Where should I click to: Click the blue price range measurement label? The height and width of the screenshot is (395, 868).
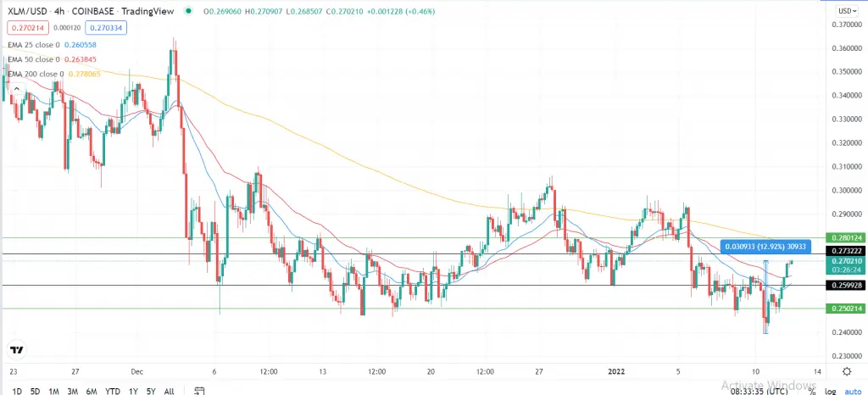(x=766, y=246)
